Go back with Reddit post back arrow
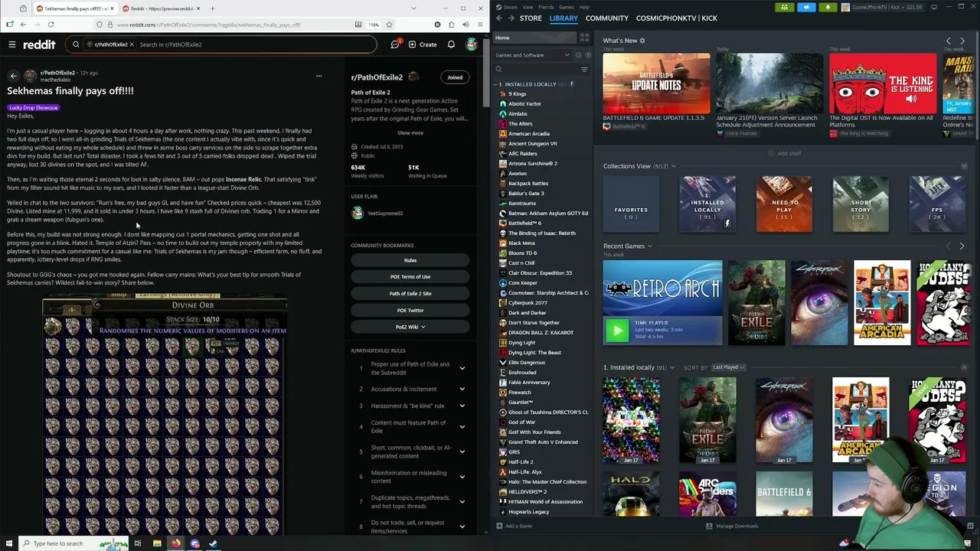 click(x=13, y=76)
